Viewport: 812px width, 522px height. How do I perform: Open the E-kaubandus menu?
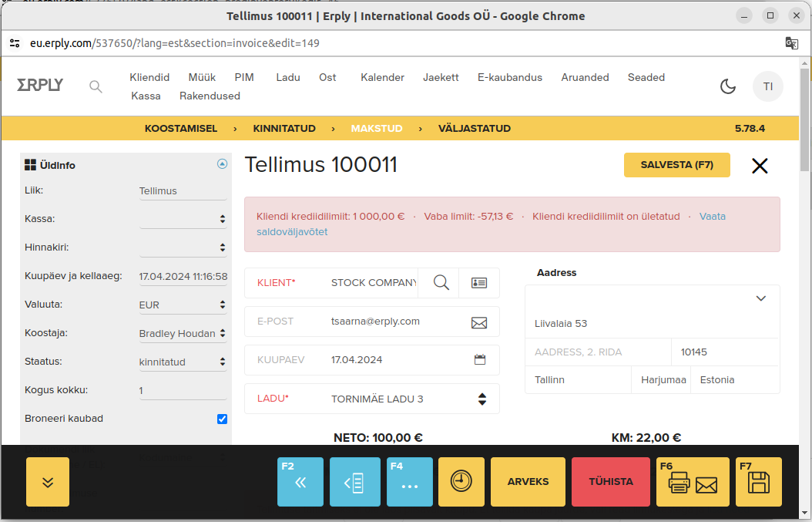(x=510, y=77)
